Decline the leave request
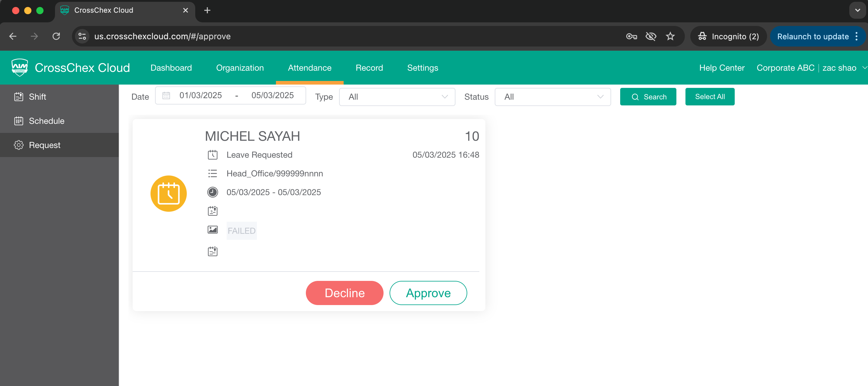 344,293
